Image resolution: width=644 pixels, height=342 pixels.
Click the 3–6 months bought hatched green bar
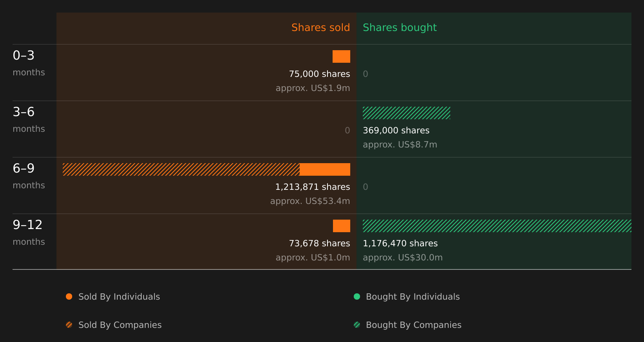[406, 113]
